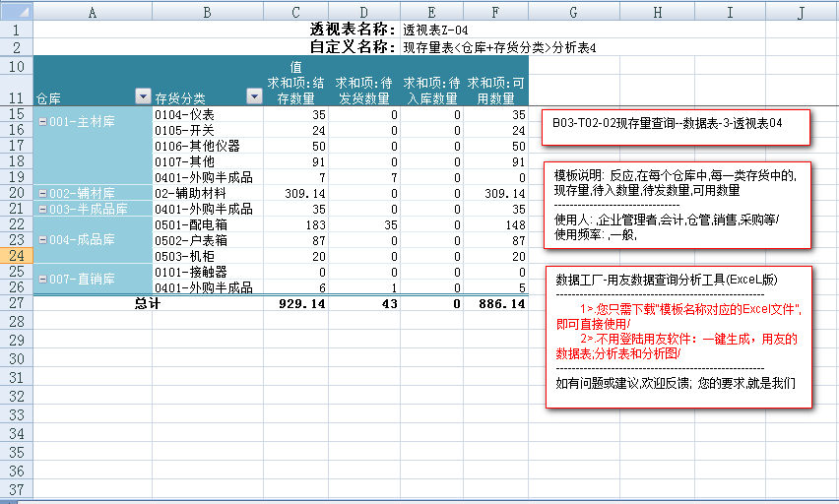Image resolution: width=839 pixels, height=504 pixels.
Task: Collapse the 004-成品库 group
Action: point(42,239)
